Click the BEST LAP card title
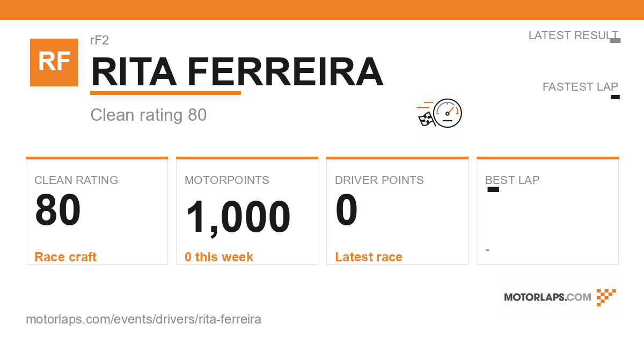 [x=513, y=180]
